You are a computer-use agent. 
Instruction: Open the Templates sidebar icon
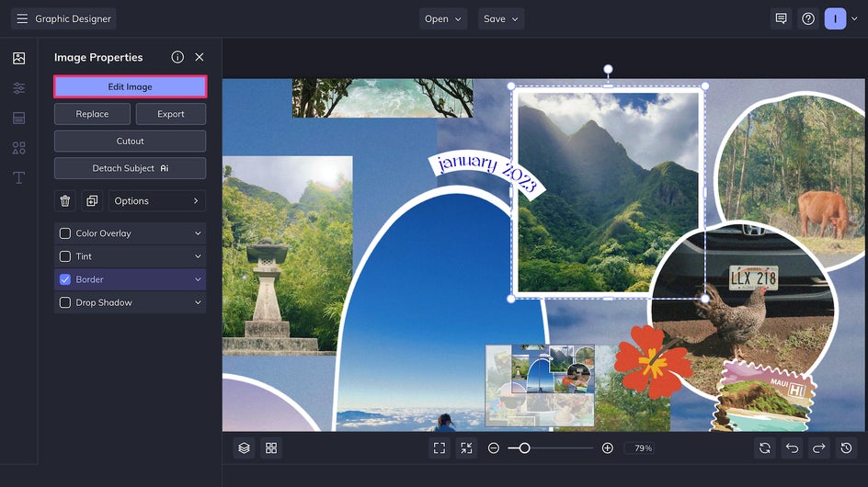pyautogui.click(x=18, y=118)
